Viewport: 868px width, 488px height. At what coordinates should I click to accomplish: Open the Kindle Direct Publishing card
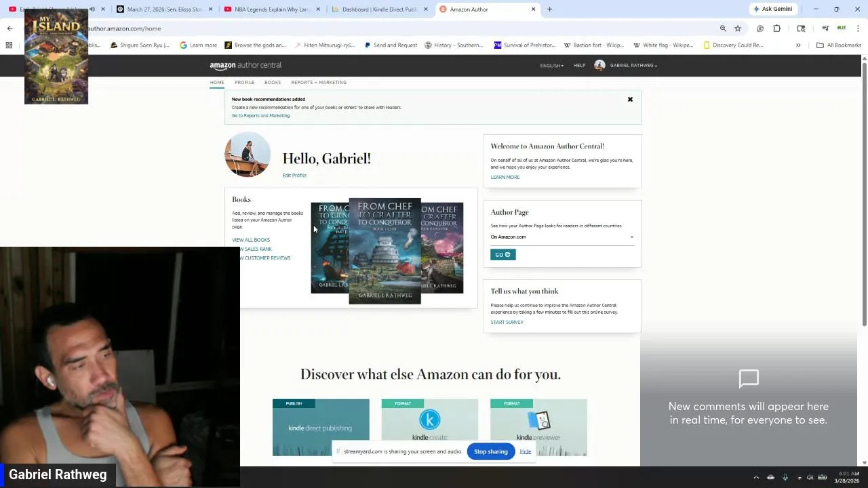[321, 427]
